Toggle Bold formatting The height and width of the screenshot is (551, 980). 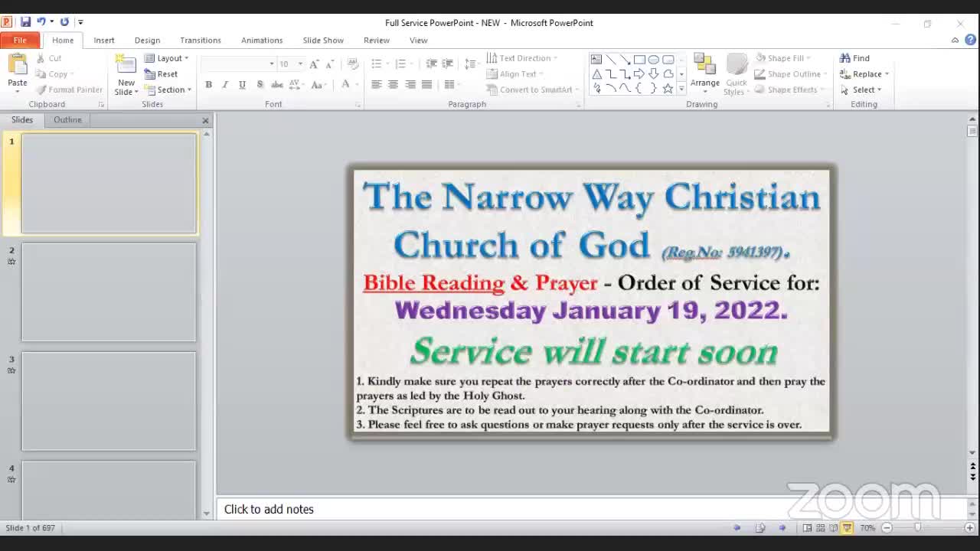click(x=208, y=85)
